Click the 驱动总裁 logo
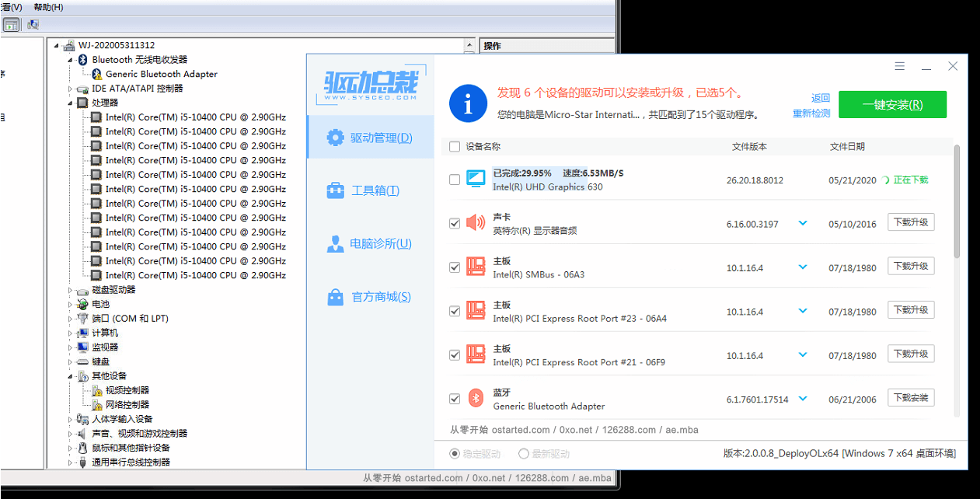The width and height of the screenshot is (980, 499). coord(371,85)
